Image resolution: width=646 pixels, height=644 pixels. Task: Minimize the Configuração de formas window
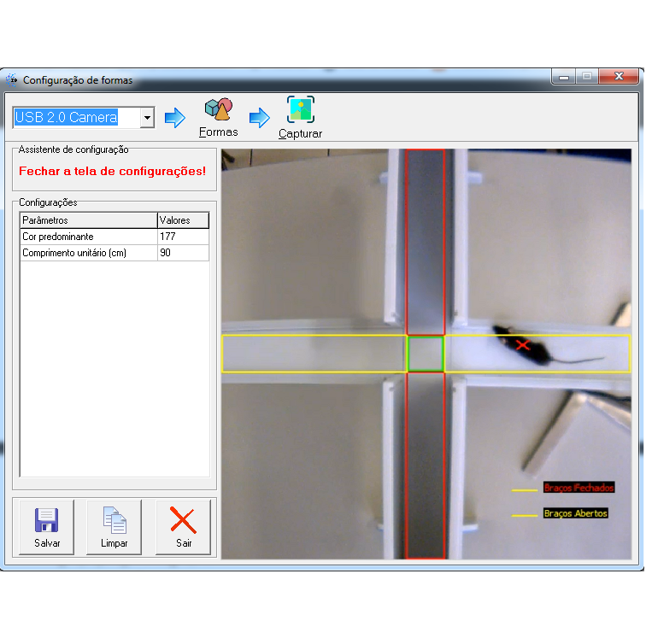(x=563, y=77)
